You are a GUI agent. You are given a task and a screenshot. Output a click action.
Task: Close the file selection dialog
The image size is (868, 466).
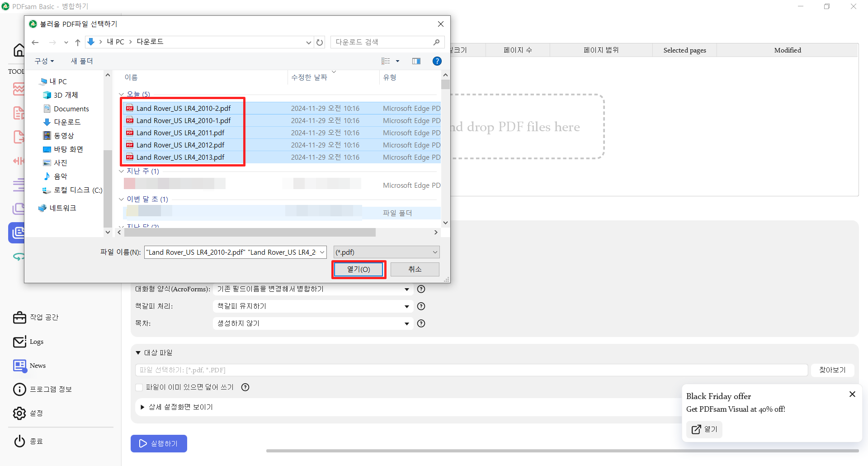pos(441,24)
